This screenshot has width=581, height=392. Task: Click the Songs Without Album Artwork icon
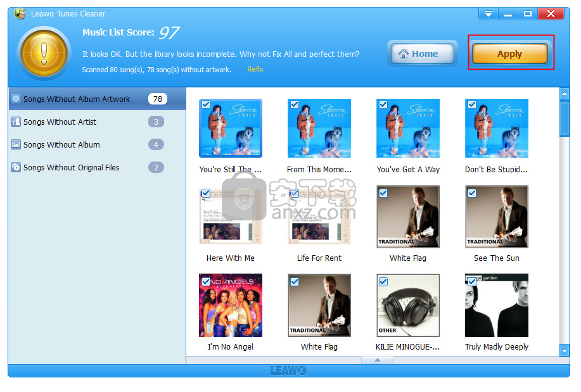pos(16,99)
